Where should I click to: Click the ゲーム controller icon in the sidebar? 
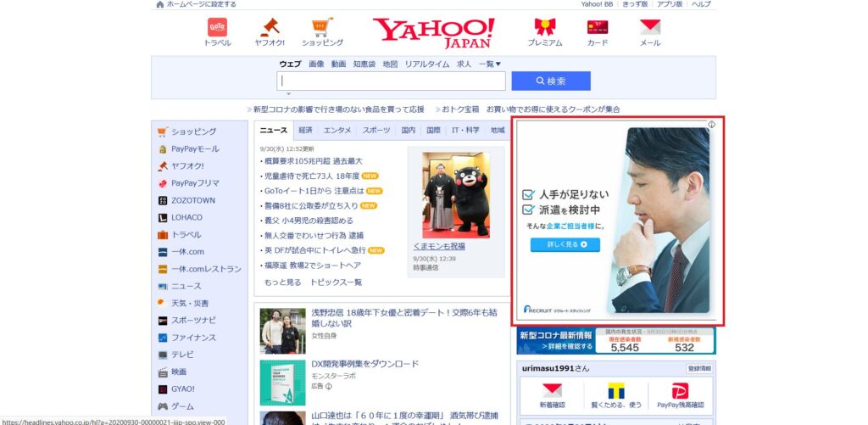point(162,406)
